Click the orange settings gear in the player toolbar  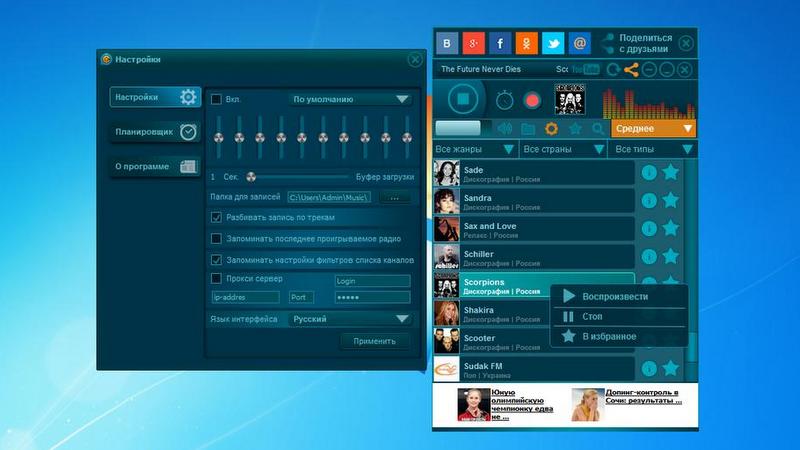click(x=552, y=129)
